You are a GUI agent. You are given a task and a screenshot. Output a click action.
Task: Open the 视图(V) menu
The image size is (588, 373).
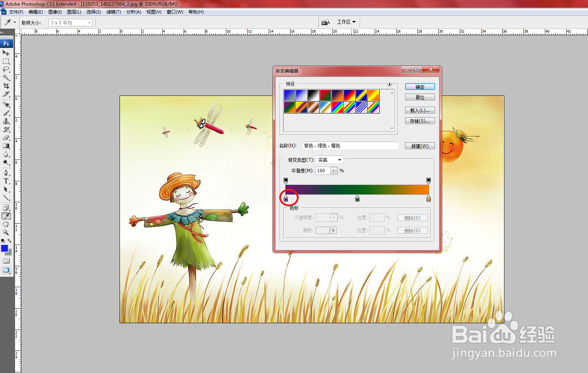pyautogui.click(x=154, y=12)
